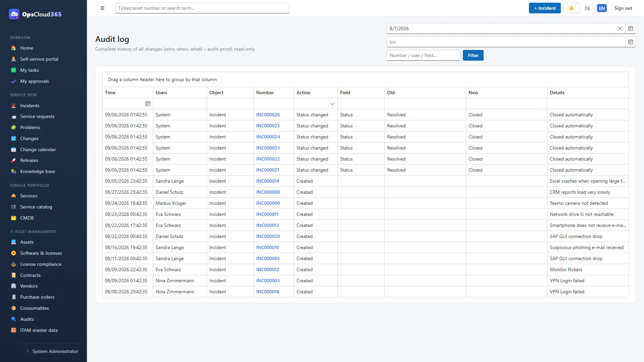Click the Problems puzzle icon
Screen dimensions: 644x362
click(13, 127)
